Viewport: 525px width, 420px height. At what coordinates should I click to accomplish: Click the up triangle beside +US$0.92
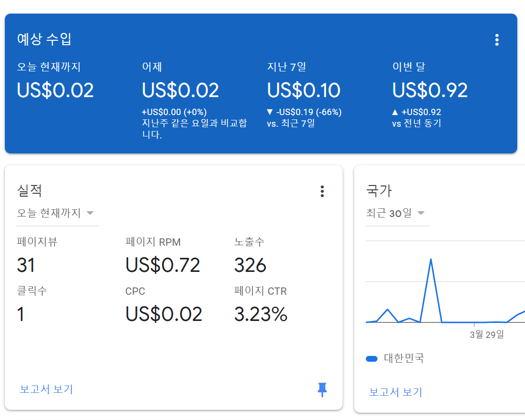[395, 112]
